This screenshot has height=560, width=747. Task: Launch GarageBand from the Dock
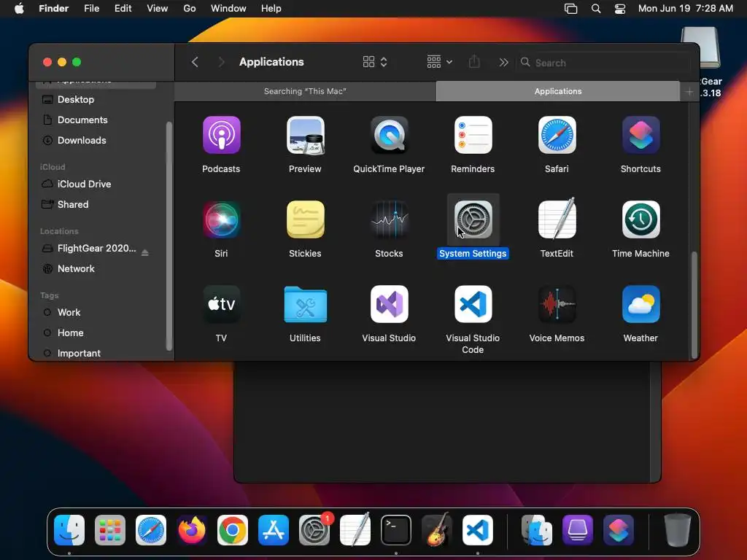tap(437, 530)
